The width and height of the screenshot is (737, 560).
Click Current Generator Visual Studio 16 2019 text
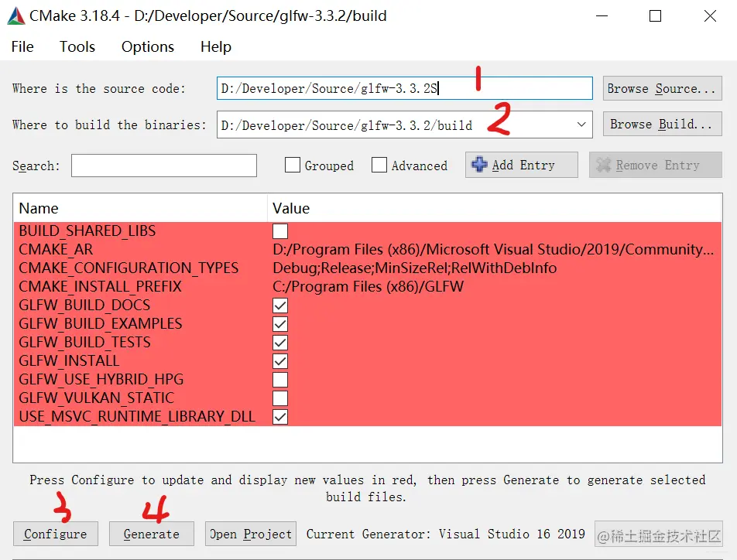446,534
